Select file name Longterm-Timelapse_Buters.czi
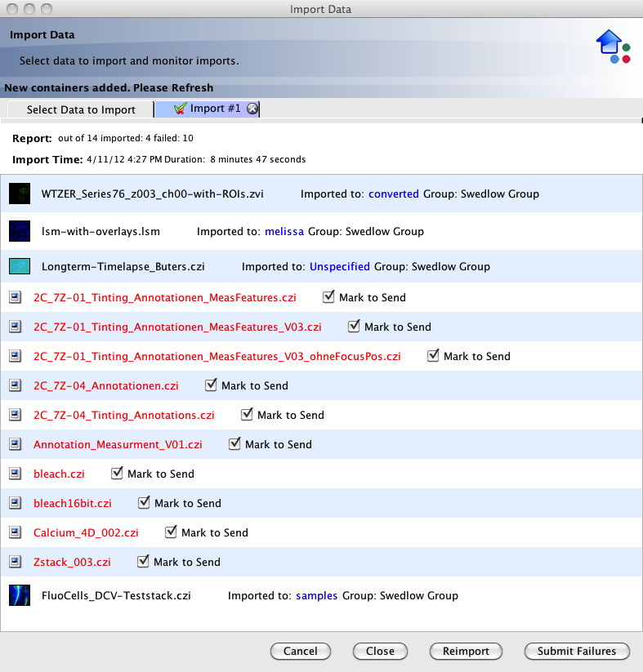 pos(123,266)
